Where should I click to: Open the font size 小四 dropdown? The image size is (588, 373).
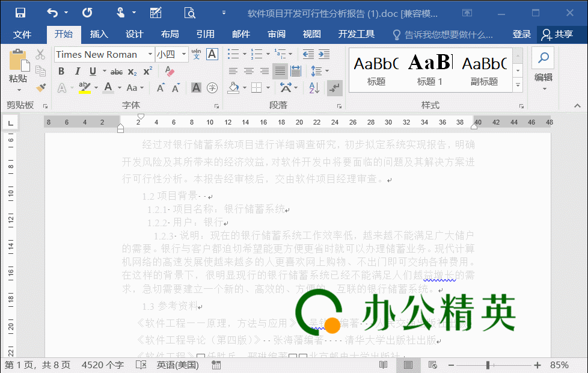pyautogui.click(x=184, y=54)
